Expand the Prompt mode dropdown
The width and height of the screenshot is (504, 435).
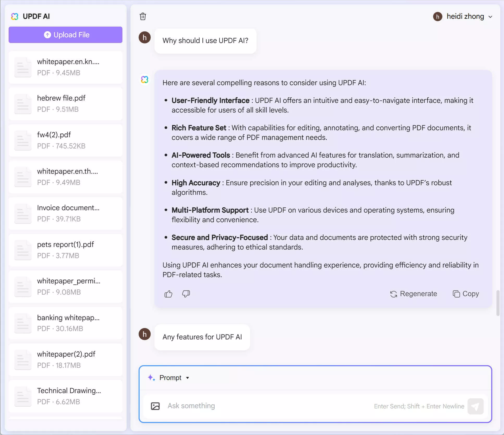(188, 378)
